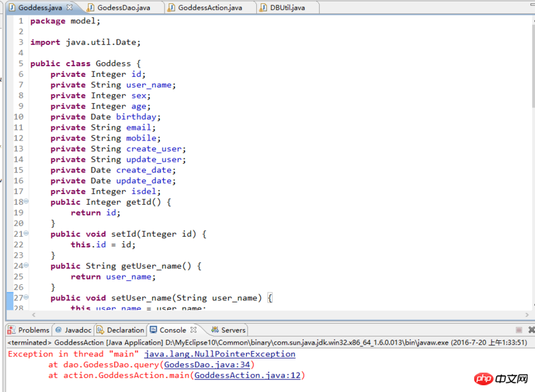
Task: Collapse the getId() method fold marker
Action: pyautogui.click(x=26, y=202)
